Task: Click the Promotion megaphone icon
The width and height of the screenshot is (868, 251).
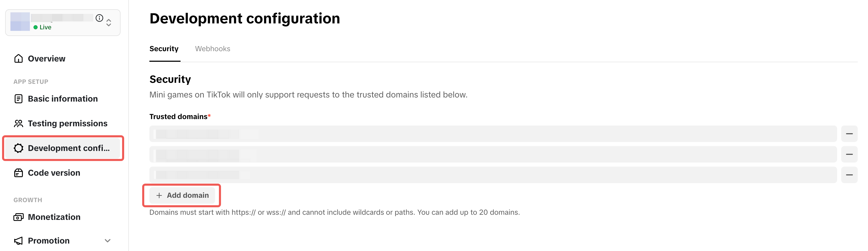Action: 19,240
